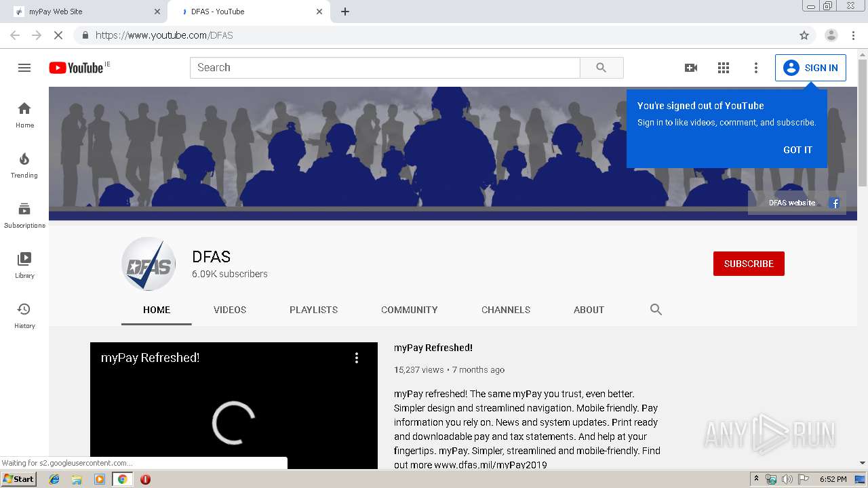Image resolution: width=868 pixels, height=488 pixels.
Task: Click the 6.09K subscribers text
Action: [230, 274]
